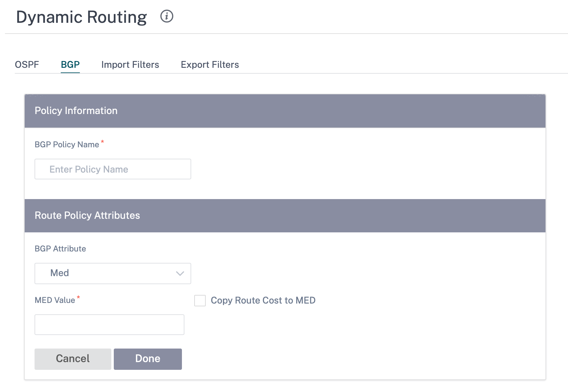Open the BGP Attribute dropdown showing Med

pos(113,273)
